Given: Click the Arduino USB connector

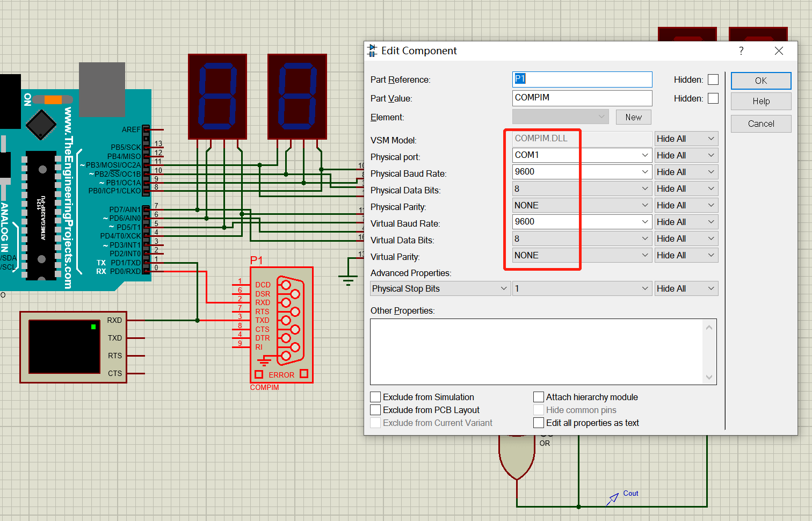Looking at the screenshot, I should click(x=102, y=89).
